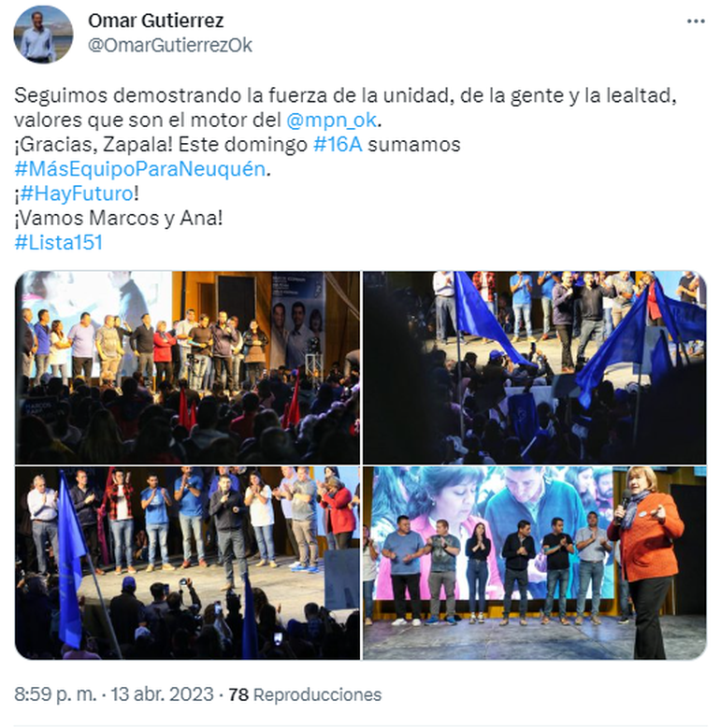Screen dimensions: 720x728
Task: Click the 13 abr. 2023 date
Action: 162,694
